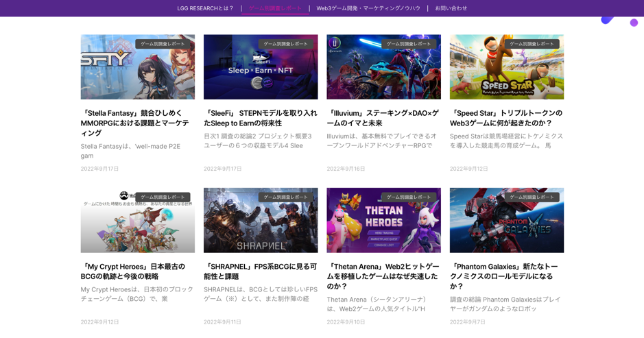Click the Phantom Galaxies excerpt 調査の総論

click(x=505, y=304)
